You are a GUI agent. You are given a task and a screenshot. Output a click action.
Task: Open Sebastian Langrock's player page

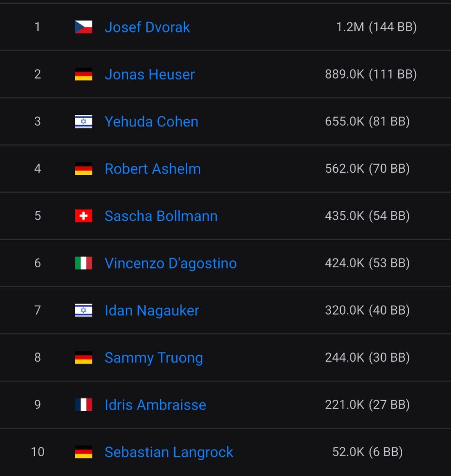coord(169,452)
